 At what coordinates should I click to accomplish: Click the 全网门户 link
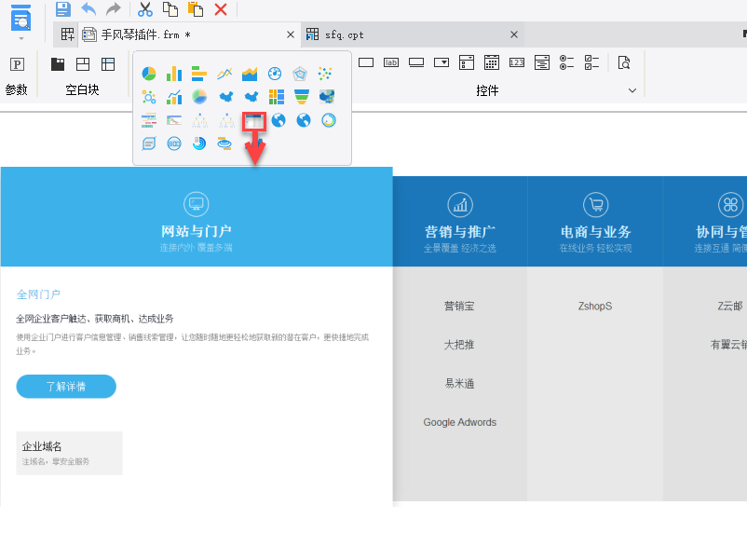[x=38, y=294]
